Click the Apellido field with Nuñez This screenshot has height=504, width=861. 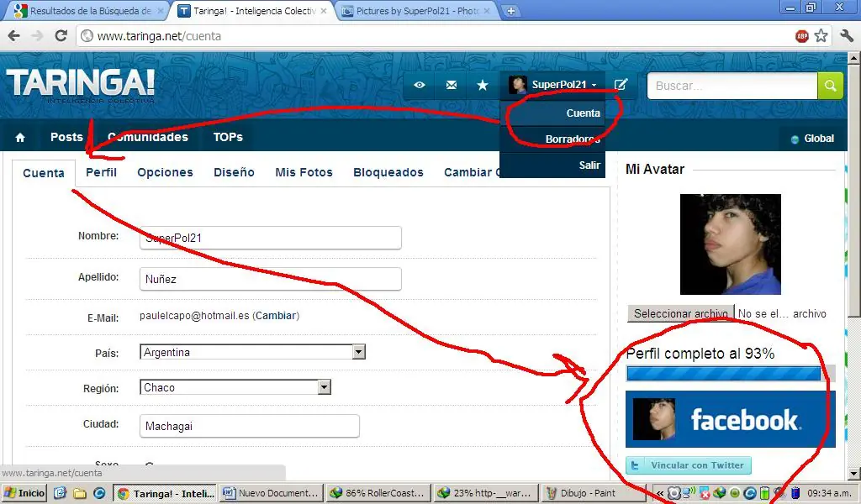click(270, 279)
